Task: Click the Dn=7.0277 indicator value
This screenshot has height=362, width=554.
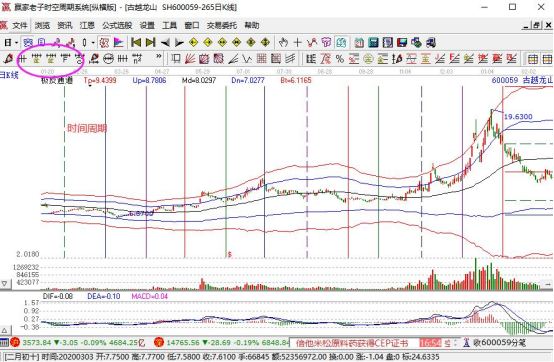Action: [248, 81]
